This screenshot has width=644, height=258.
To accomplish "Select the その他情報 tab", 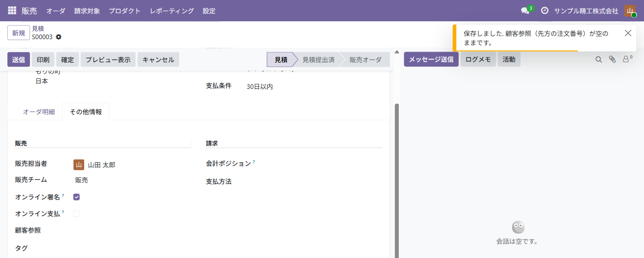I will [86, 111].
